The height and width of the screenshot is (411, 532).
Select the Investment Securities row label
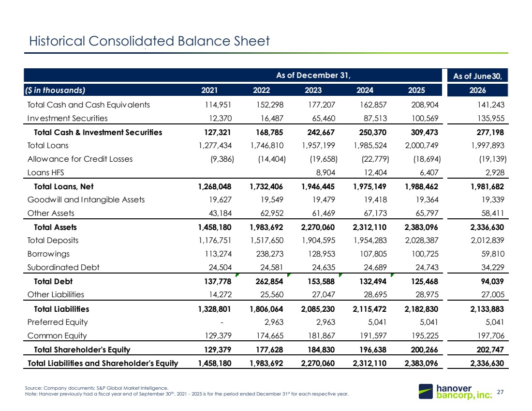[68, 119]
